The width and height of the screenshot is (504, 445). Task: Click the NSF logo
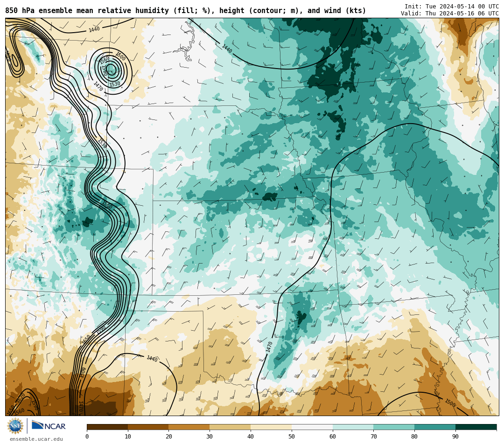[x=15, y=426]
